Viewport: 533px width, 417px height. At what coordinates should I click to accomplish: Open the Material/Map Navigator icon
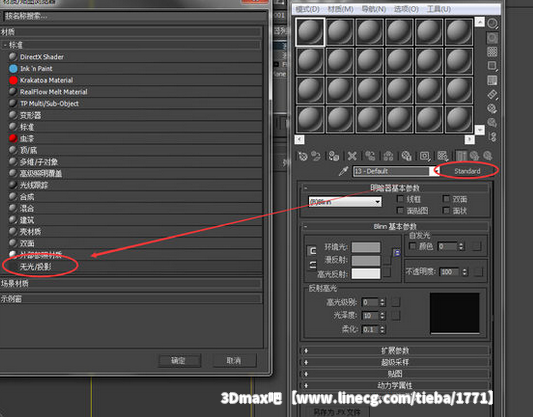click(x=492, y=137)
